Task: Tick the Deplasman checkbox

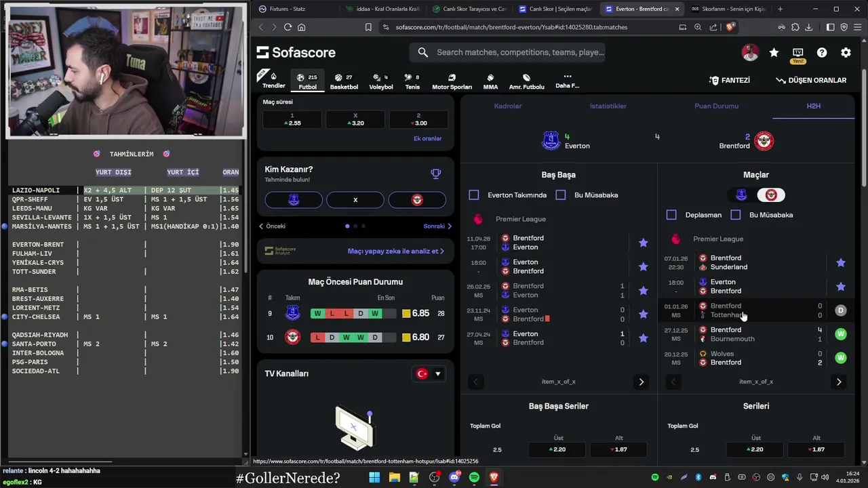Action: [671, 215]
